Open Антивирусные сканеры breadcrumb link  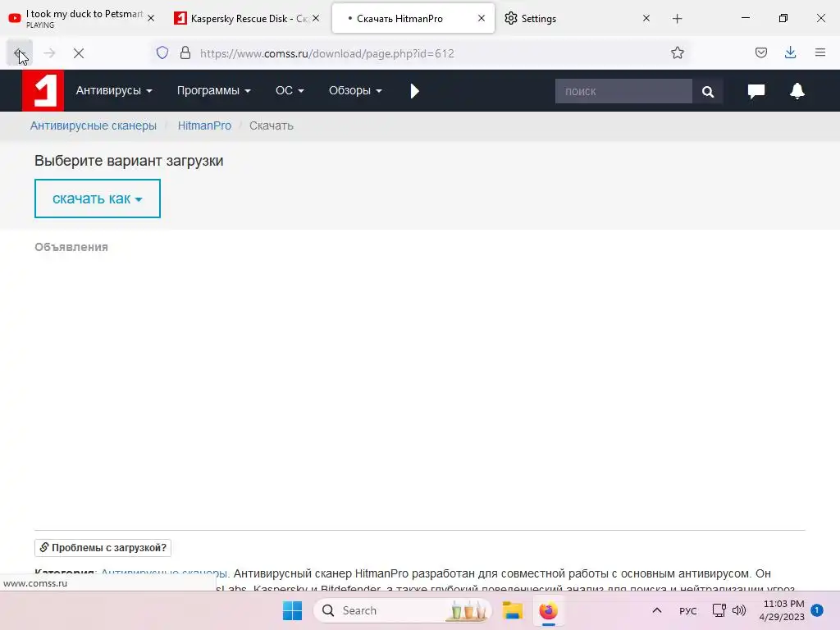click(94, 126)
